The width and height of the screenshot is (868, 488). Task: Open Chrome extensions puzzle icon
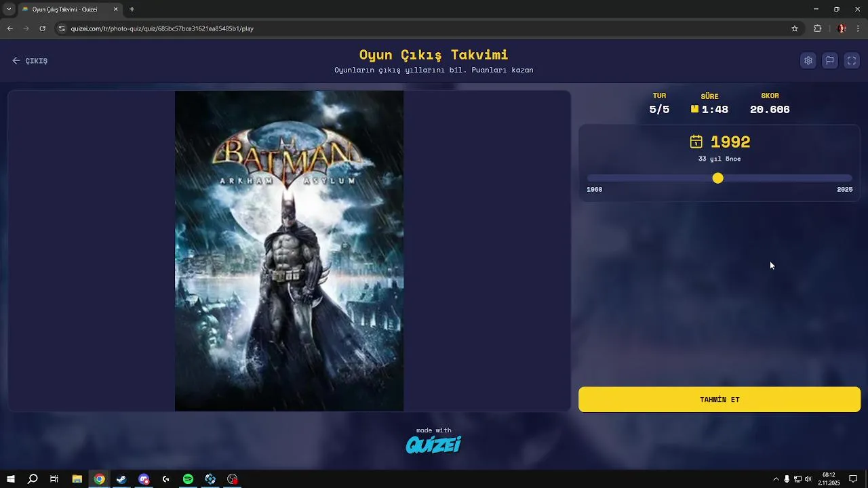817,28
